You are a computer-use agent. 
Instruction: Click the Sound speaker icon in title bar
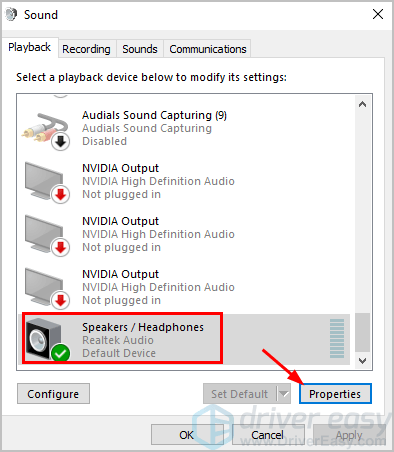[x=11, y=14]
